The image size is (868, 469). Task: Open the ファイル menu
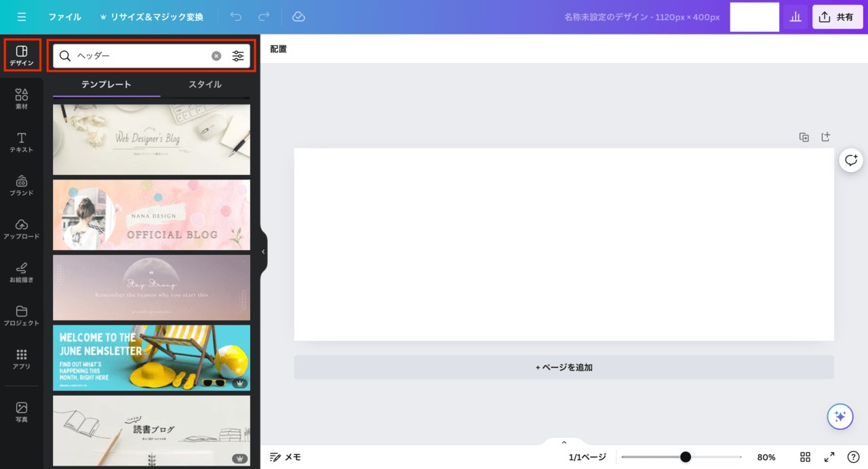(64, 17)
